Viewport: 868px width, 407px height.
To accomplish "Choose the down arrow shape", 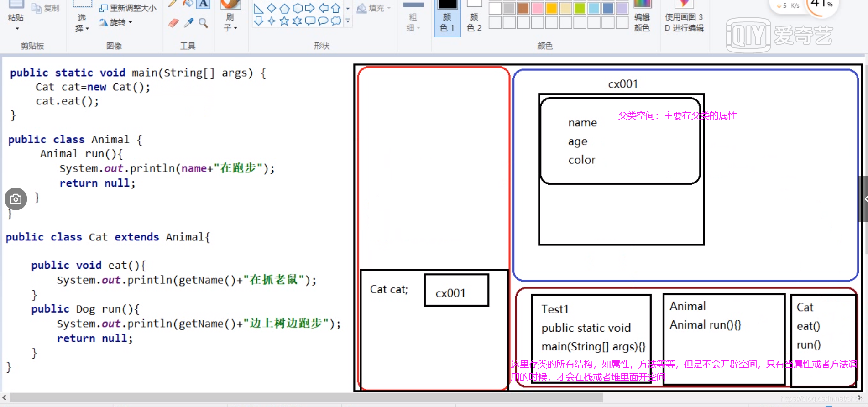I will pos(258,21).
